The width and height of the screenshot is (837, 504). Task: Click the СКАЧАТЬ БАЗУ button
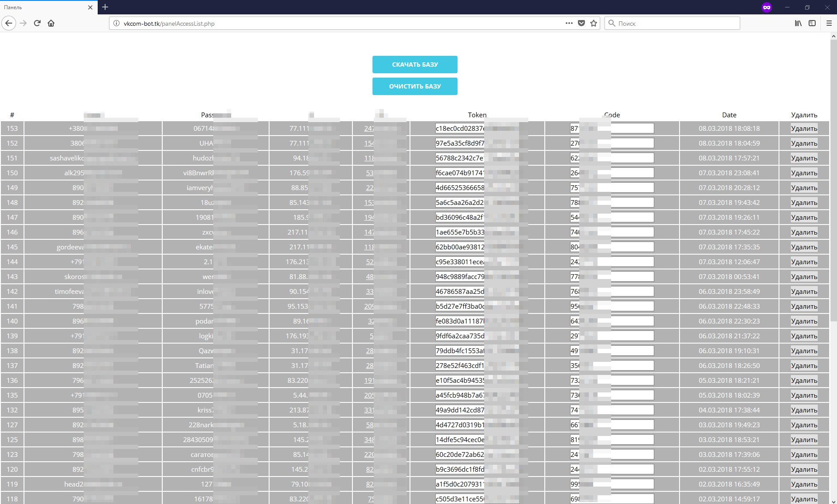414,65
